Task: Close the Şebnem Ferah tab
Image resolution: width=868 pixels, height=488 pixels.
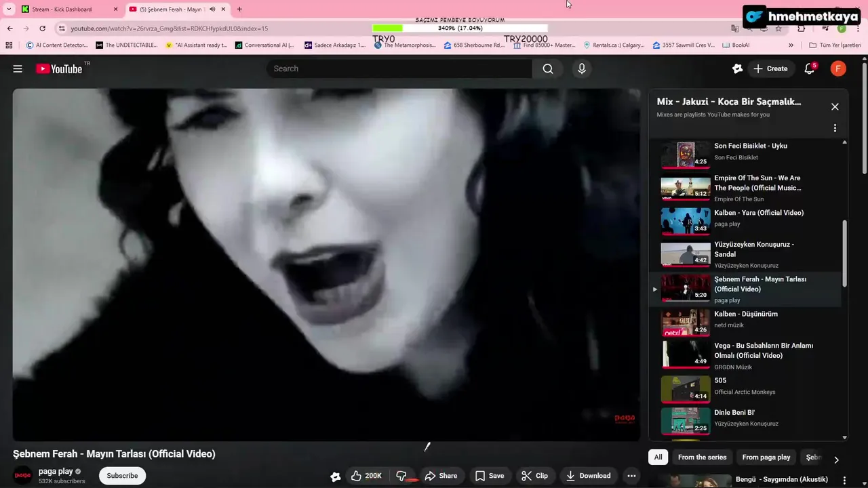Action: [223, 9]
